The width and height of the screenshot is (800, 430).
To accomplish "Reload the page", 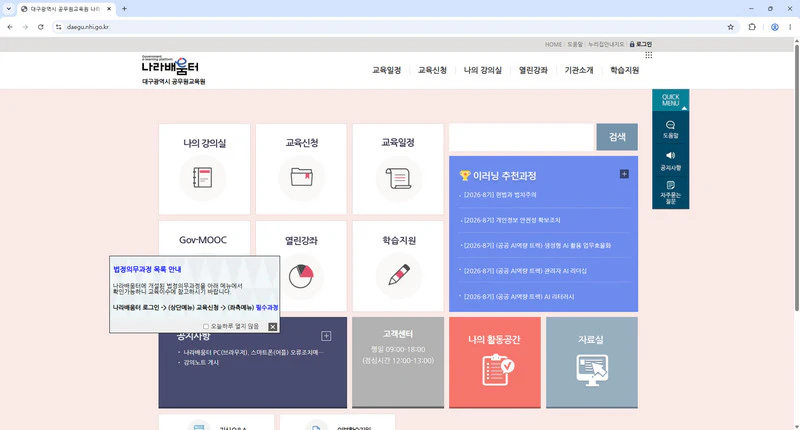I will (x=41, y=27).
